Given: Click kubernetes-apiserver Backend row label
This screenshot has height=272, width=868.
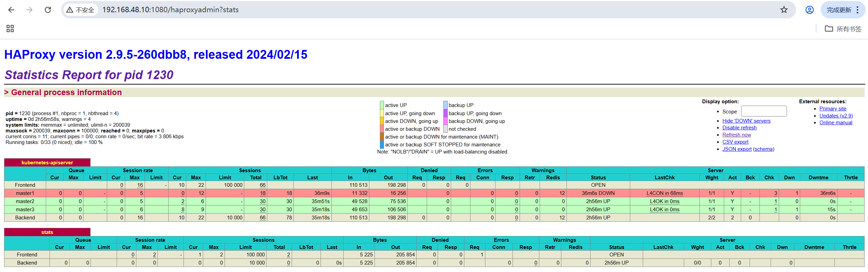Looking at the screenshot, I should pos(25,218).
